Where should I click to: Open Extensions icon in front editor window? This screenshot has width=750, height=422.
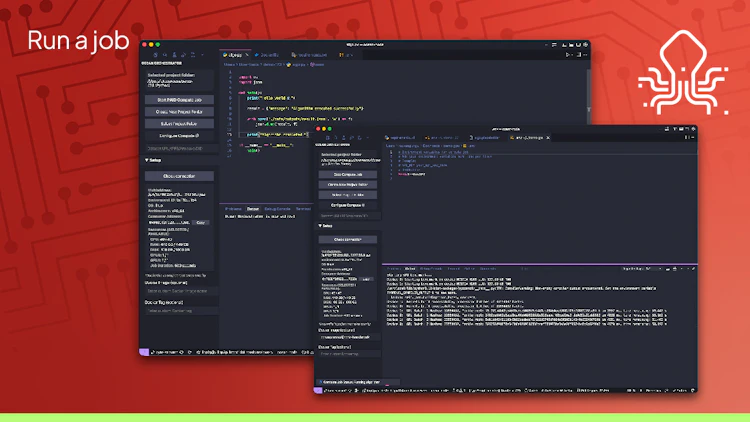point(360,138)
